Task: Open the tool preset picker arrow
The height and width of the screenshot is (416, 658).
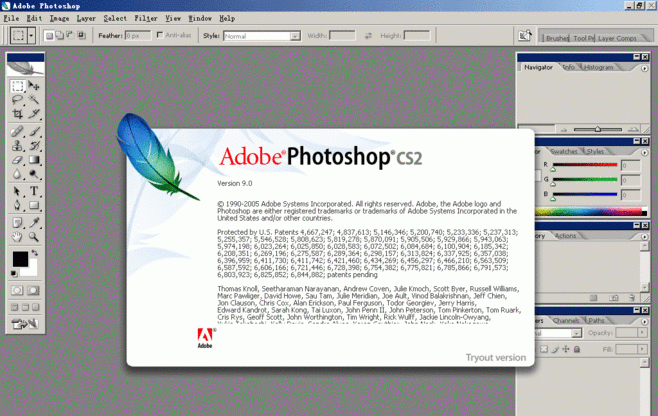Action: (31, 36)
